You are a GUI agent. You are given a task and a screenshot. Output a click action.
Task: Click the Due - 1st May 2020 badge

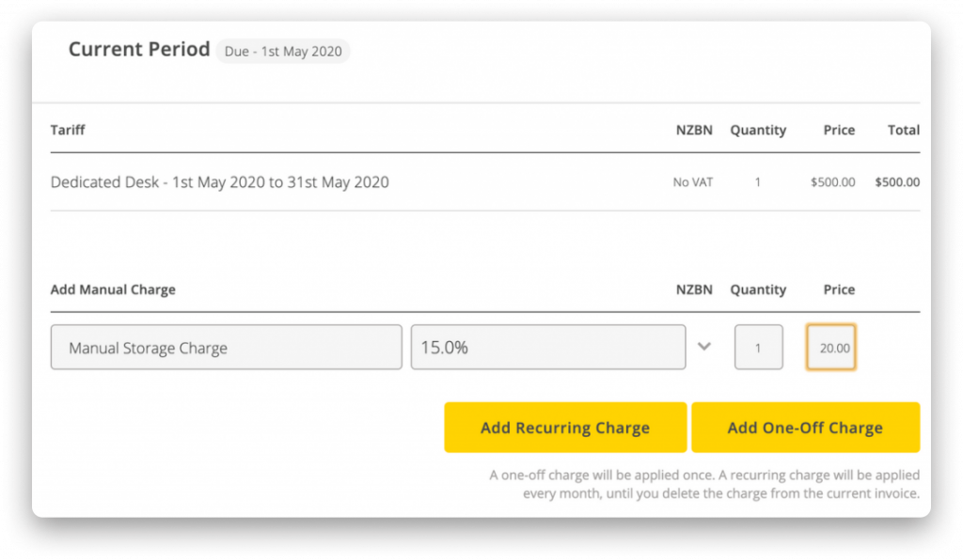[283, 51]
